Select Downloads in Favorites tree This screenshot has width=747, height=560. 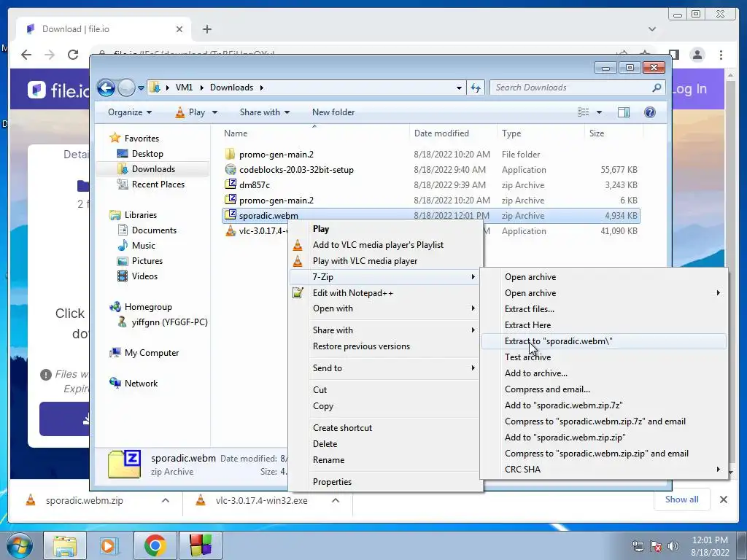(x=153, y=169)
